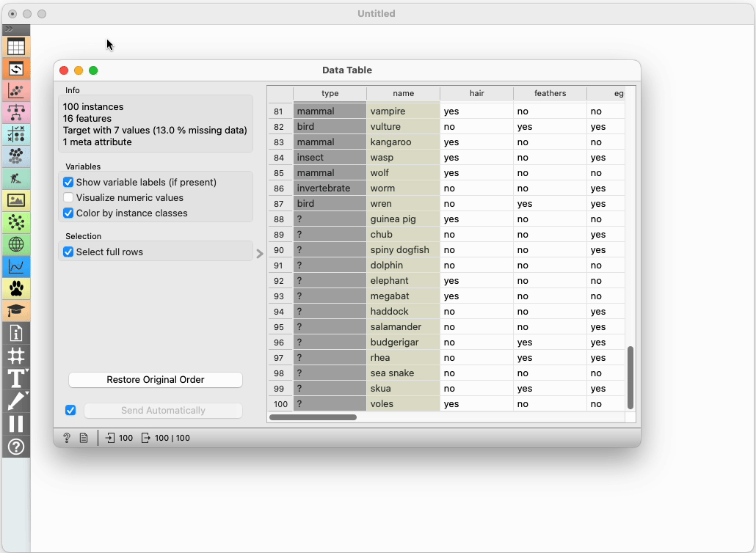Select the "vampire" name cell
The image size is (756, 553).
pyautogui.click(x=403, y=111)
